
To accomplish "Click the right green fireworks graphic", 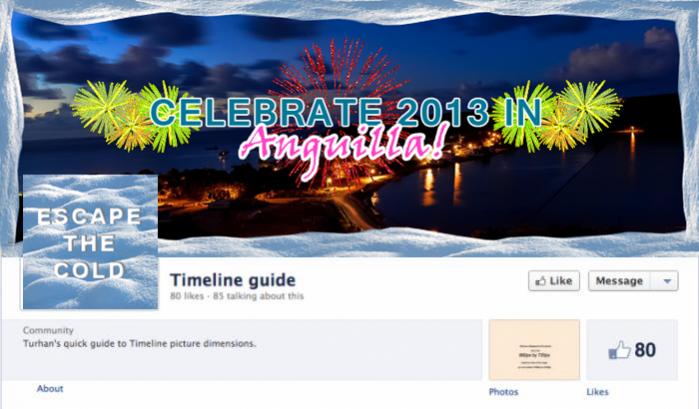I will pos(558,115).
